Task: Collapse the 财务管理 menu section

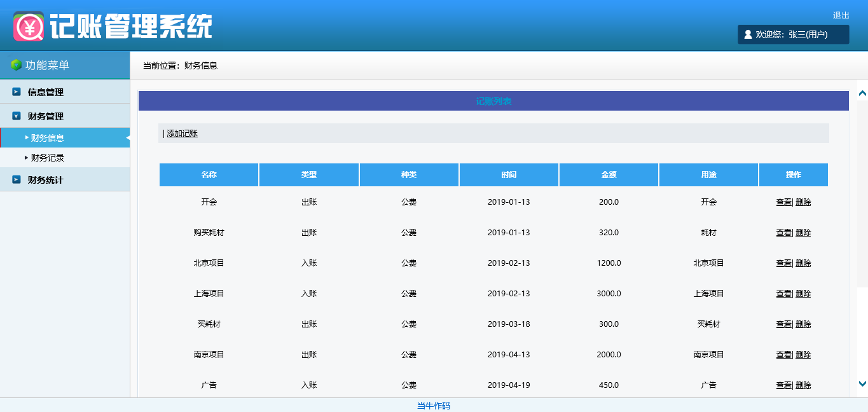Action: (x=65, y=116)
